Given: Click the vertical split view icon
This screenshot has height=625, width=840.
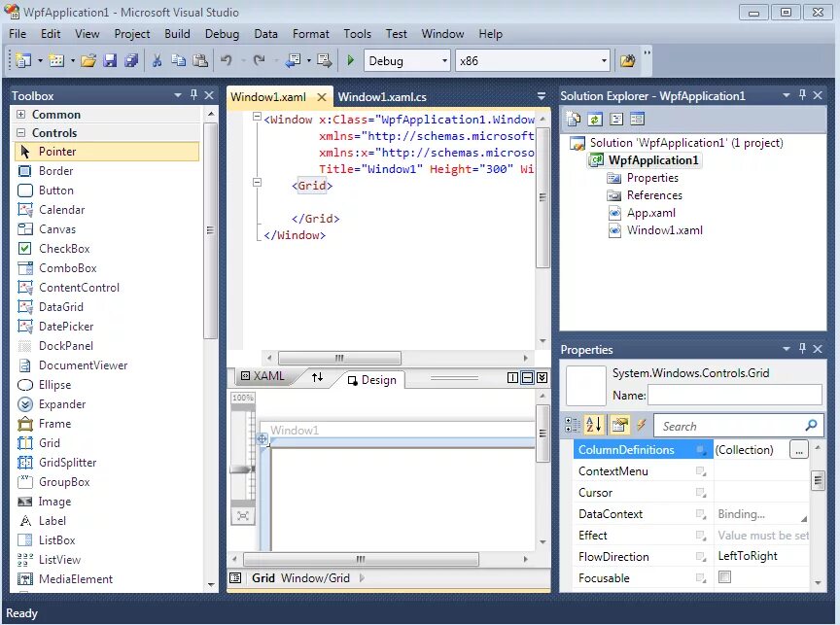Looking at the screenshot, I should 512,377.
